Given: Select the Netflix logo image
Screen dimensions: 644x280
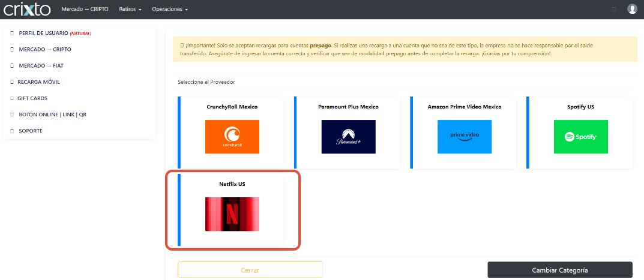Looking at the screenshot, I should click(232, 214).
